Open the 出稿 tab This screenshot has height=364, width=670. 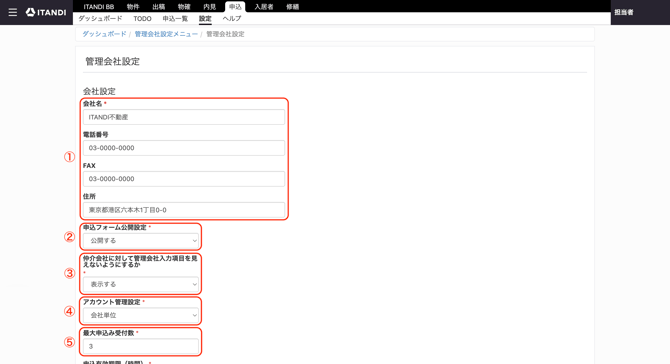click(x=159, y=6)
